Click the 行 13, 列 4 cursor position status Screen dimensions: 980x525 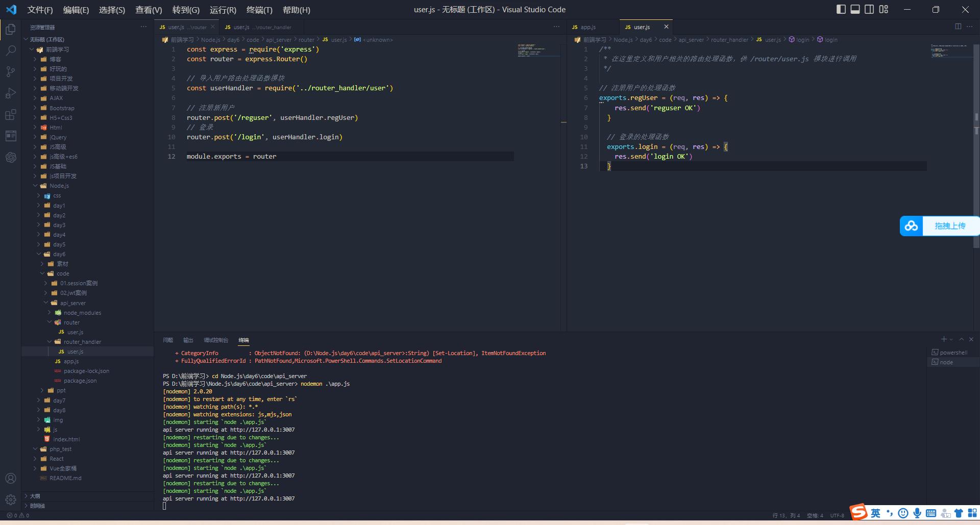[x=787, y=515]
